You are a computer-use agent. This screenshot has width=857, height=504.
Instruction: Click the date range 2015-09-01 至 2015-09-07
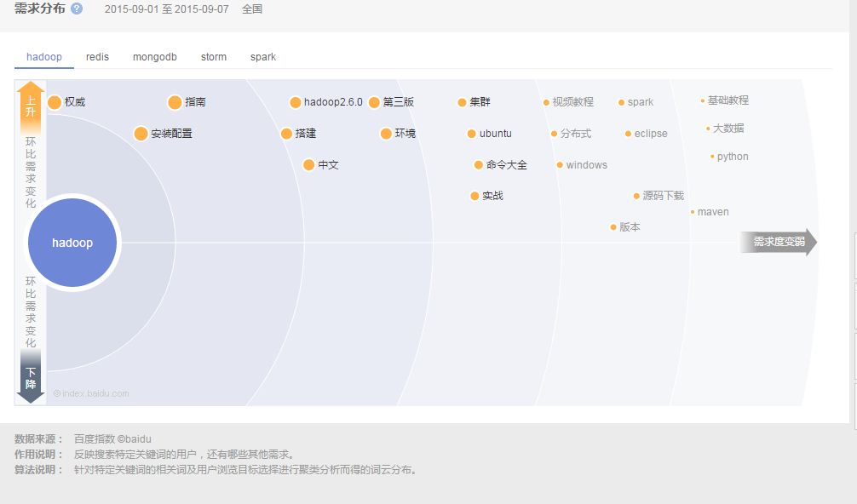point(167,9)
